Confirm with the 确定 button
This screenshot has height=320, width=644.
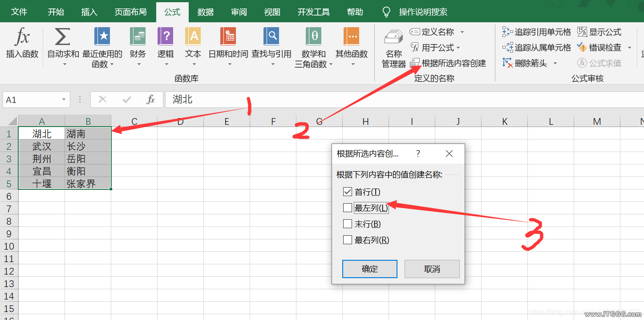(x=369, y=269)
